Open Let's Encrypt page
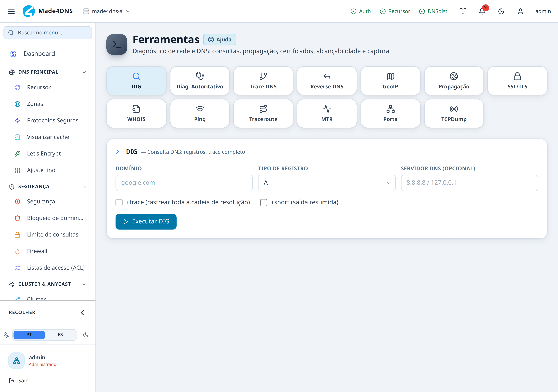The image size is (558, 392). coord(48,153)
